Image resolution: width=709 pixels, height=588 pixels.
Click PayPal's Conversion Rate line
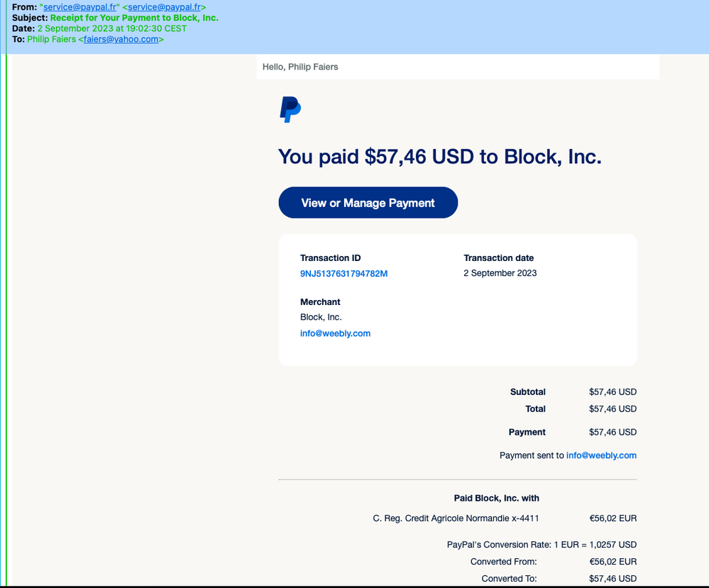542,545
